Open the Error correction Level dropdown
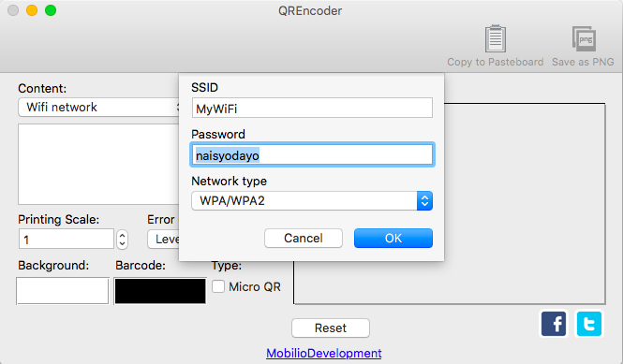Viewport: 623px width, 364px height. pyautogui.click(x=163, y=240)
